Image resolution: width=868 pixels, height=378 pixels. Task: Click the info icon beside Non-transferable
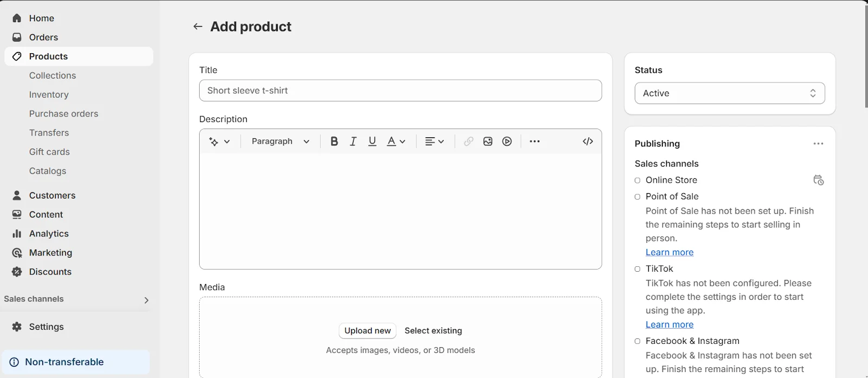point(14,362)
